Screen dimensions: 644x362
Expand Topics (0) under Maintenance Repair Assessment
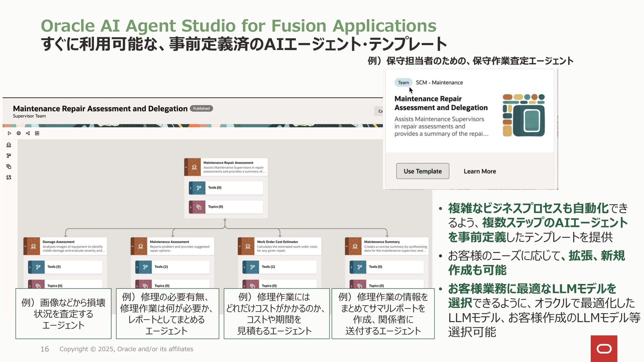(x=191, y=207)
